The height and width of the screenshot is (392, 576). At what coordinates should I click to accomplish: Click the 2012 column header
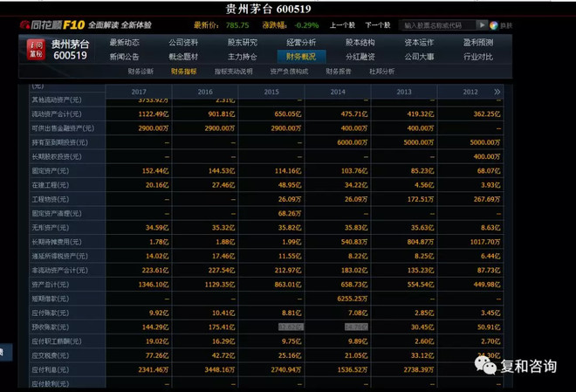470,92
